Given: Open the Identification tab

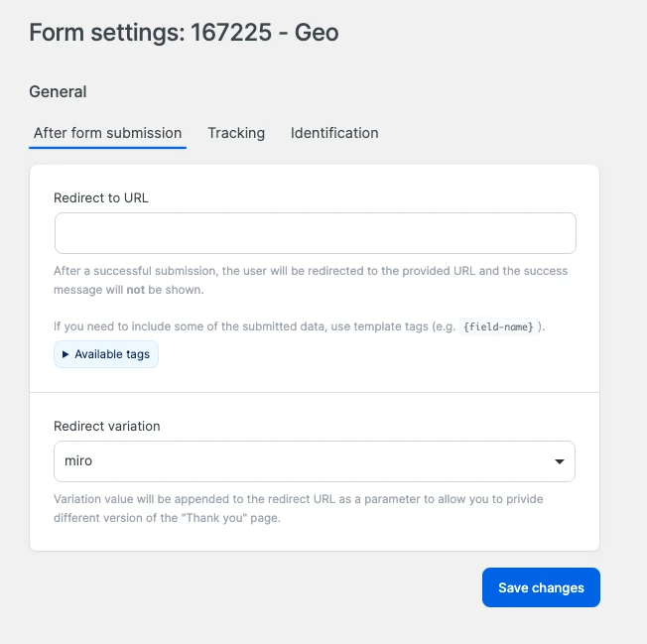Looking at the screenshot, I should [x=334, y=133].
